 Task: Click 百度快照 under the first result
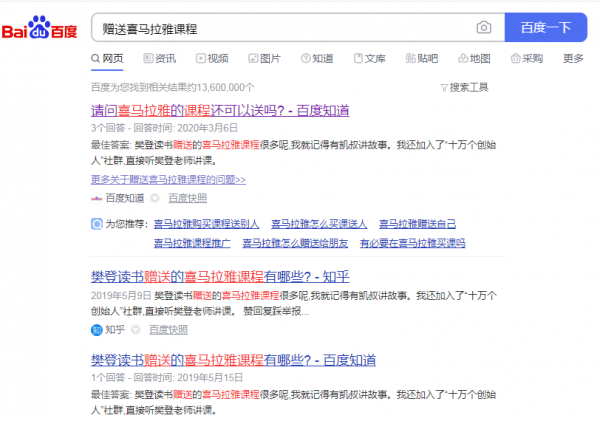tap(188, 198)
